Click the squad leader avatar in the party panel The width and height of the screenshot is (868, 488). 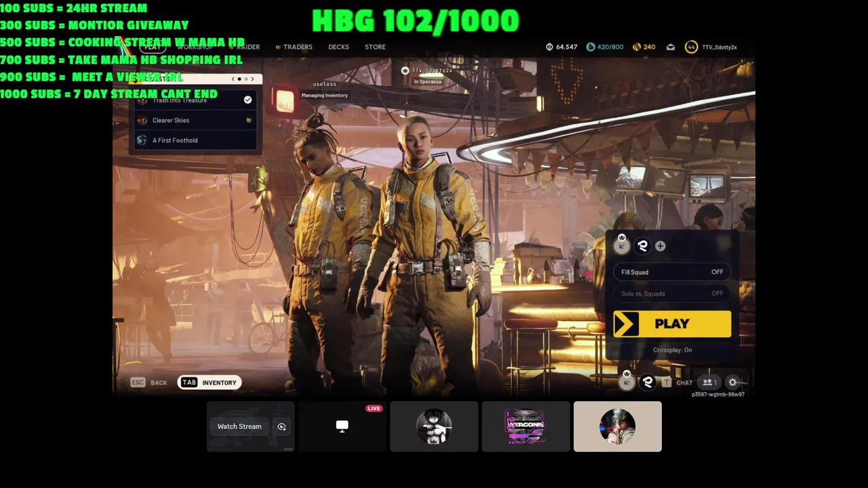click(622, 245)
